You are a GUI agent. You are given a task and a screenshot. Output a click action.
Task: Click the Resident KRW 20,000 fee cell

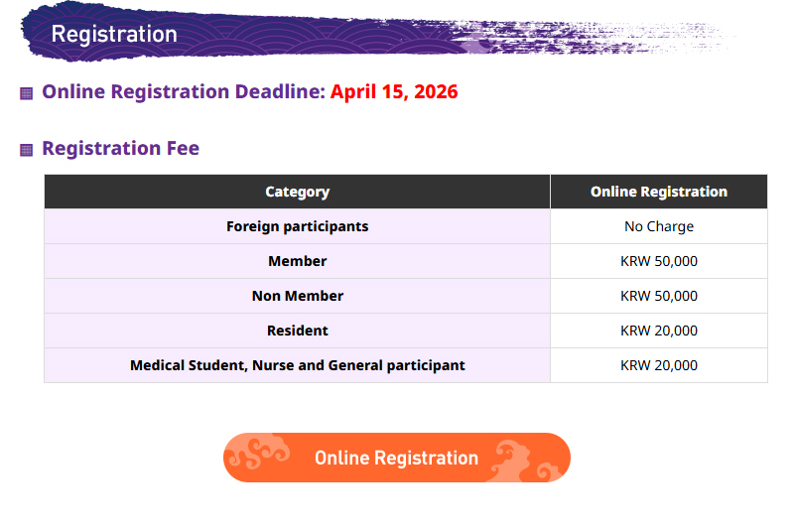pyautogui.click(x=658, y=331)
